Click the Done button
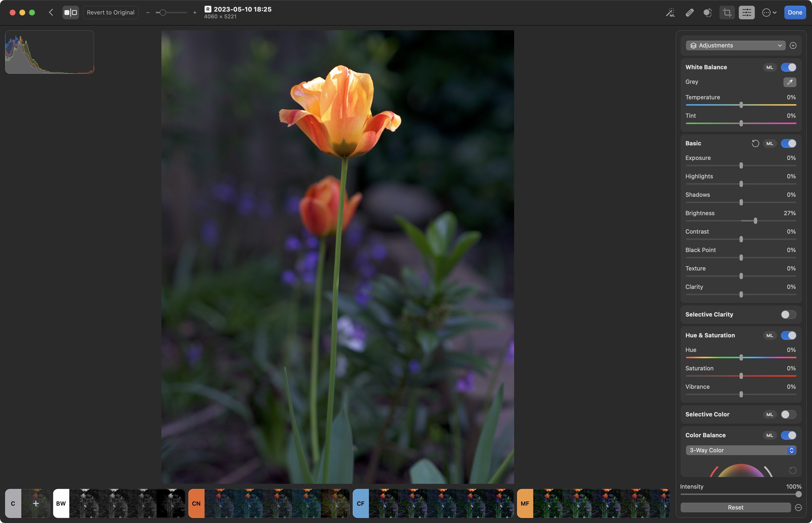Viewport: 812px width, 523px height. point(795,12)
